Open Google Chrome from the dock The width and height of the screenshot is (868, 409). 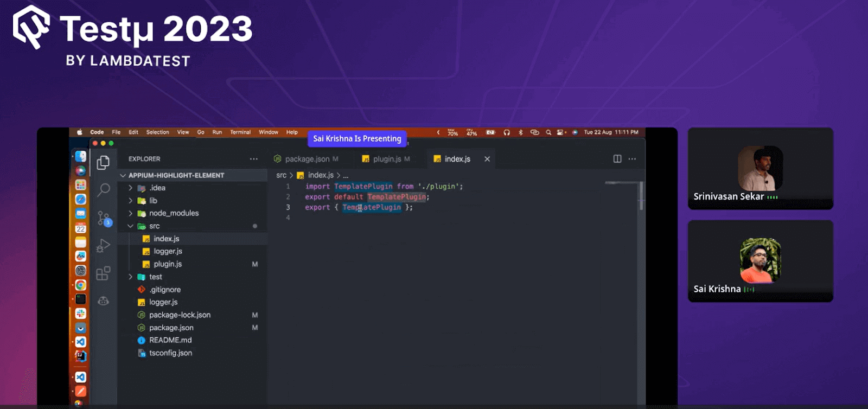click(x=81, y=285)
